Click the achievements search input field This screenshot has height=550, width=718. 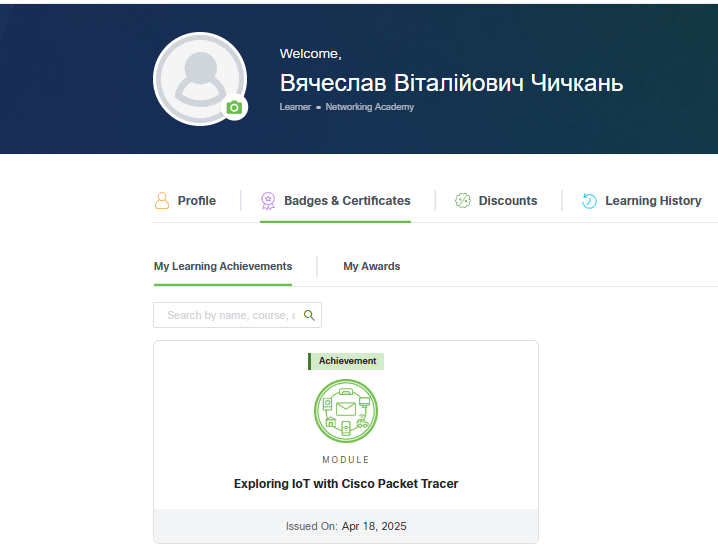pyautogui.click(x=238, y=315)
